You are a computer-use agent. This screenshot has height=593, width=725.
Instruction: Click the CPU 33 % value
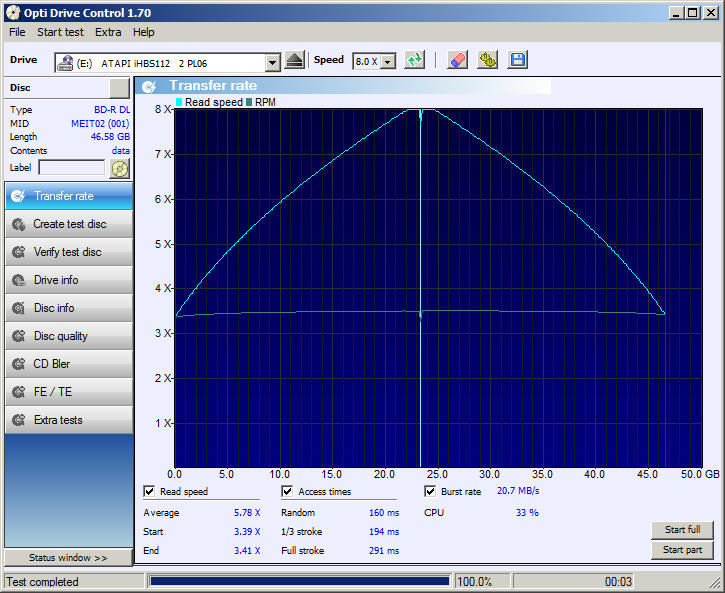pyautogui.click(x=527, y=513)
